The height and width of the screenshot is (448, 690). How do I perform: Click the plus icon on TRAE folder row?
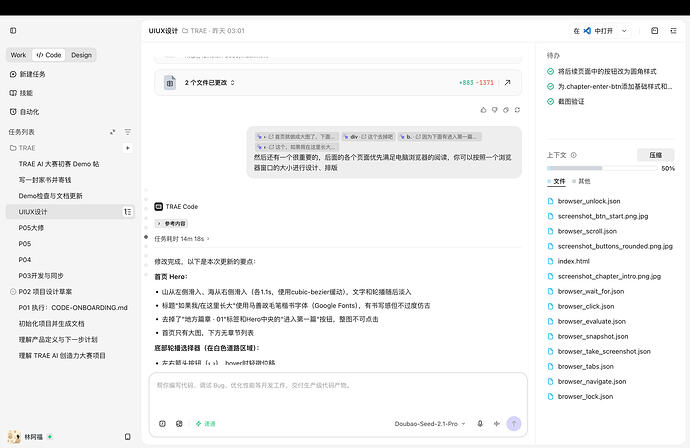coord(128,148)
